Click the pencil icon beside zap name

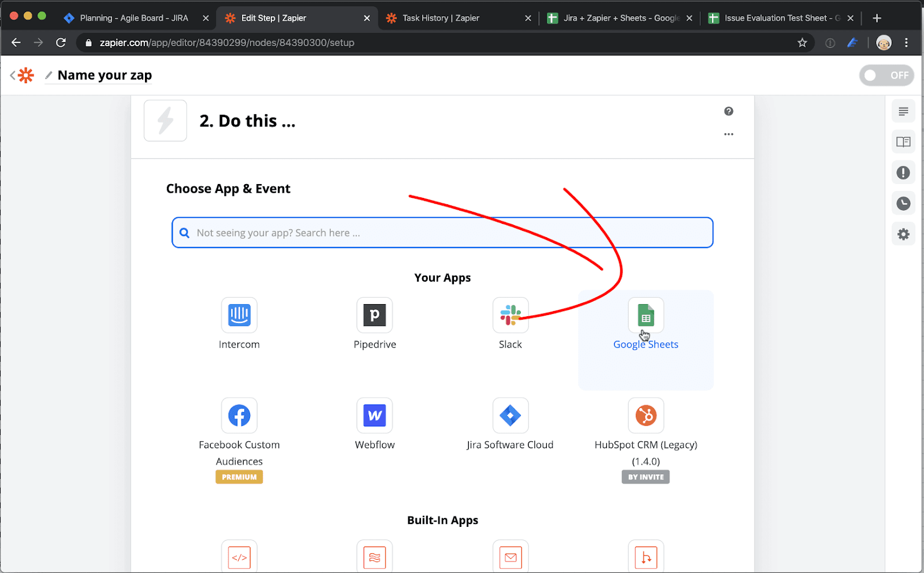[49, 75]
